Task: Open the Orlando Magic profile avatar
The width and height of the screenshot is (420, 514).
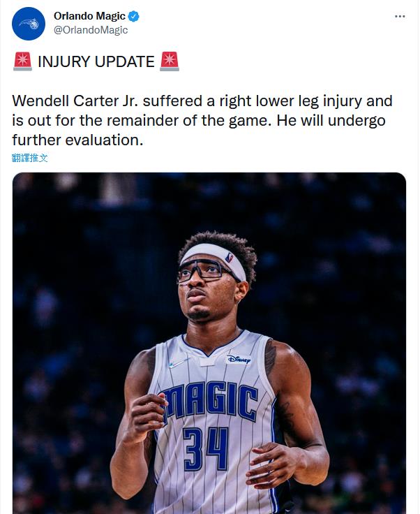Action: [x=29, y=24]
